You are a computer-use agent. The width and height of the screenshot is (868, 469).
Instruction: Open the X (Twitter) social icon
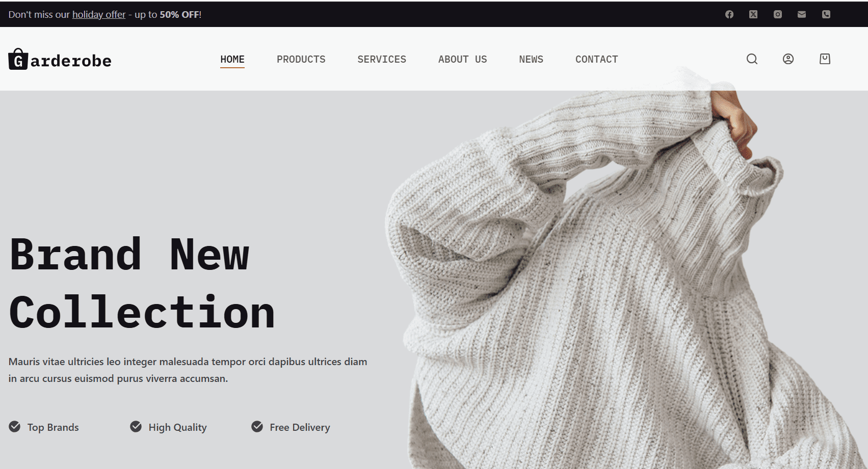pos(753,14)
